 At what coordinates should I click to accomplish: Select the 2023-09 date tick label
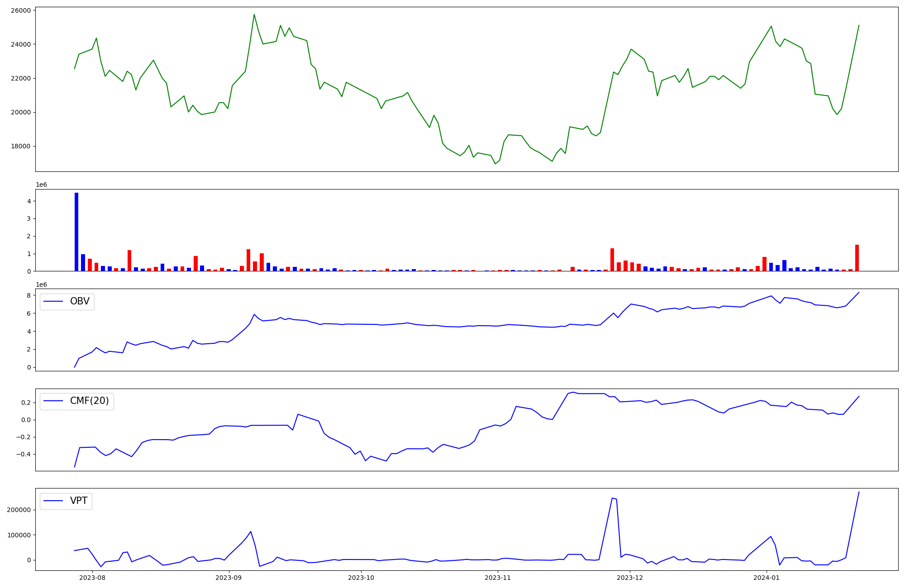pos(229,578)
